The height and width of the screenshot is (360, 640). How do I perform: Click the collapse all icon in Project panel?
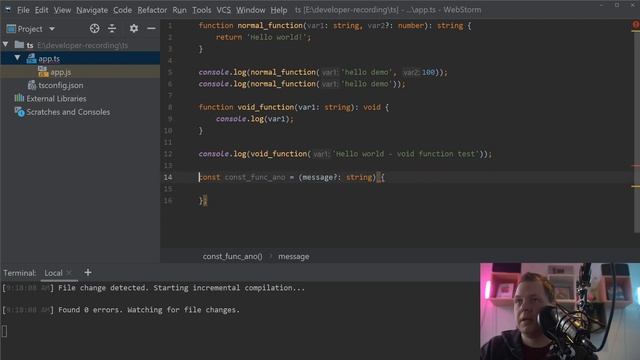coord(112,29)
